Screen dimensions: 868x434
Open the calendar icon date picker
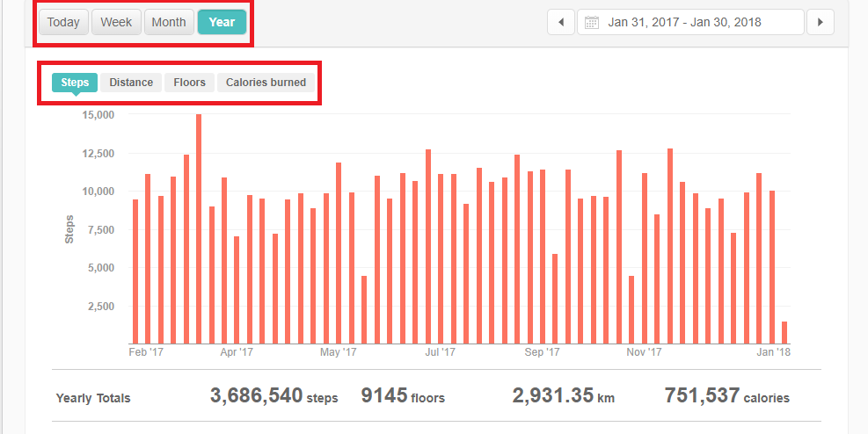coord(592,22)
